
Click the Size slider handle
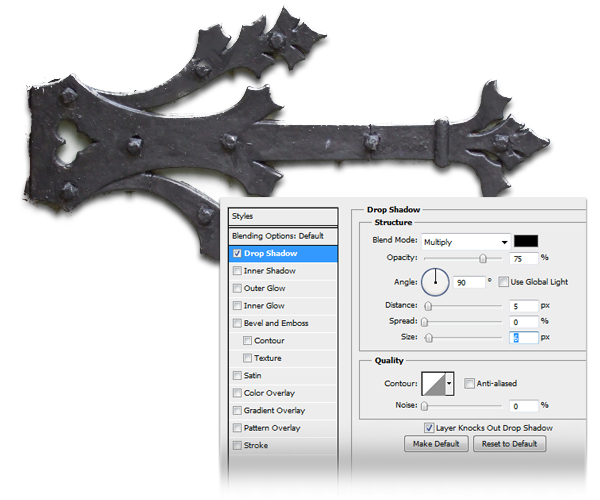429,338
